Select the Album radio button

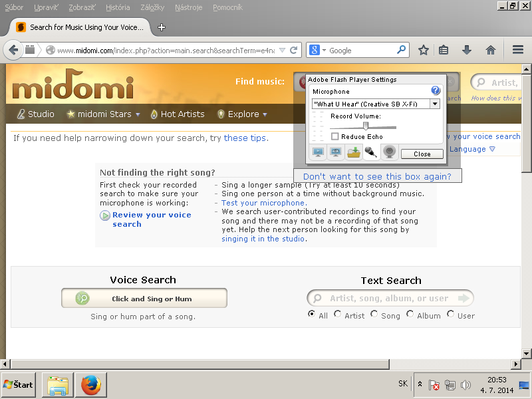pyautogui.click(x=410, y=314)
